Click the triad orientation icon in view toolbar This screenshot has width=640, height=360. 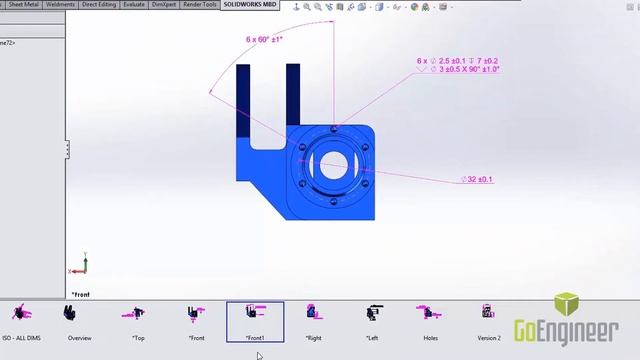pyautogui.click(x=296, y=7)
